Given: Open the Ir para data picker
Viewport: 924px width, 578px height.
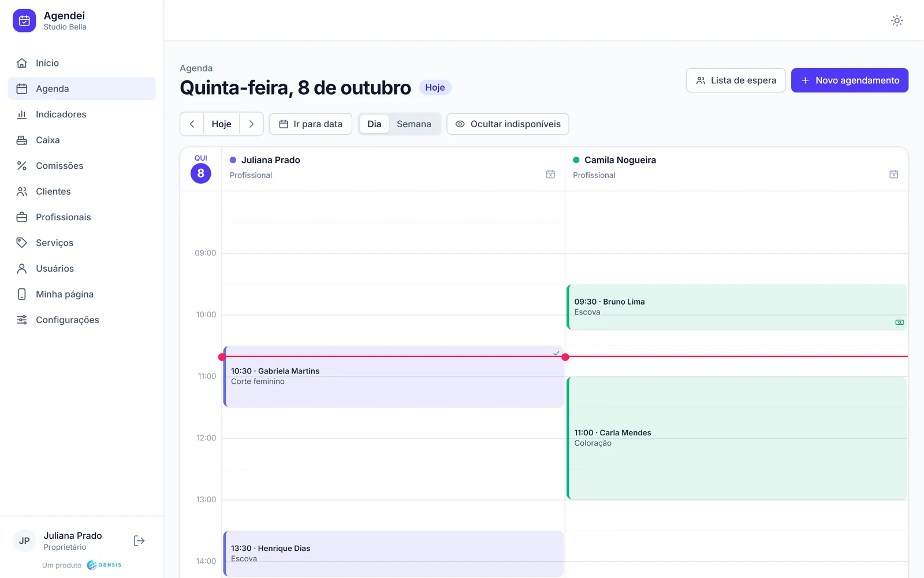Looking at the screenshot, I should (x=311, y=124).
